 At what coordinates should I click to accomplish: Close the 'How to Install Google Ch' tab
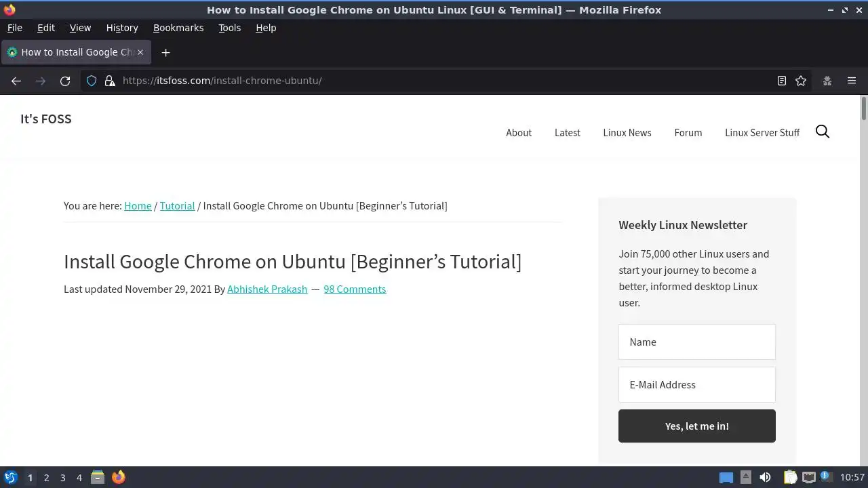pyautogui.click(x=140, y=52)
